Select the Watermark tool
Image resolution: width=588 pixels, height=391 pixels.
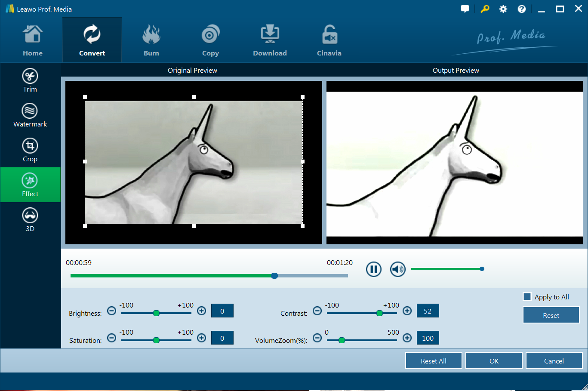pos(30,115)
